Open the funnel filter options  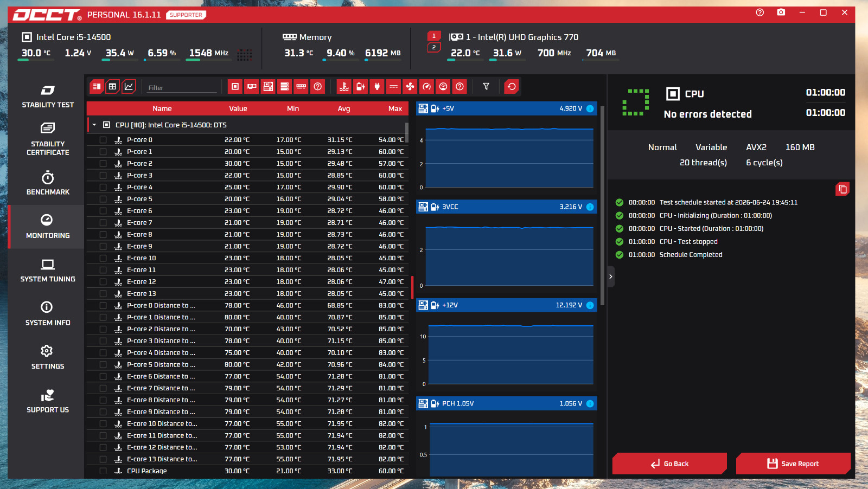[x=486, y=86]
